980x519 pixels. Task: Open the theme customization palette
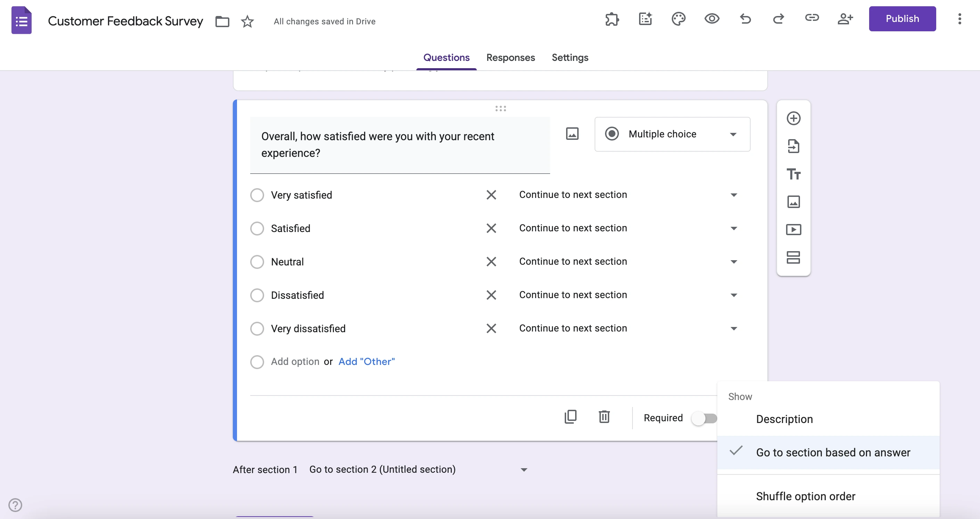pos(678,19)
